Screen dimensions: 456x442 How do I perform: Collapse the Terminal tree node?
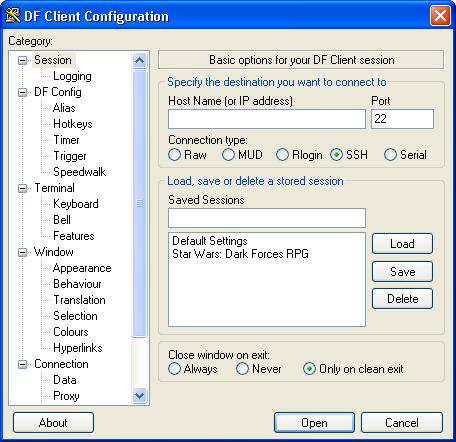click(x=22, y=188)
